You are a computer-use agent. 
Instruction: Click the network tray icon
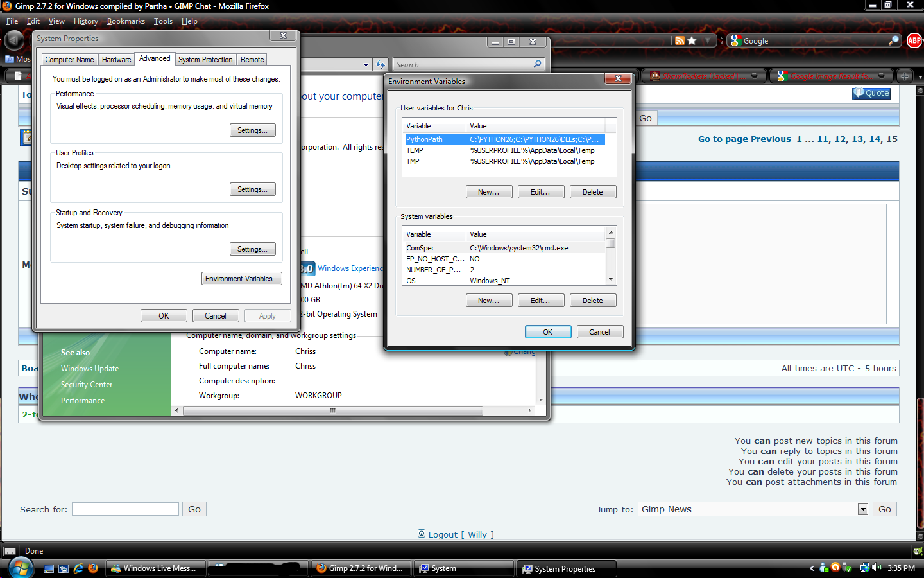864,568
